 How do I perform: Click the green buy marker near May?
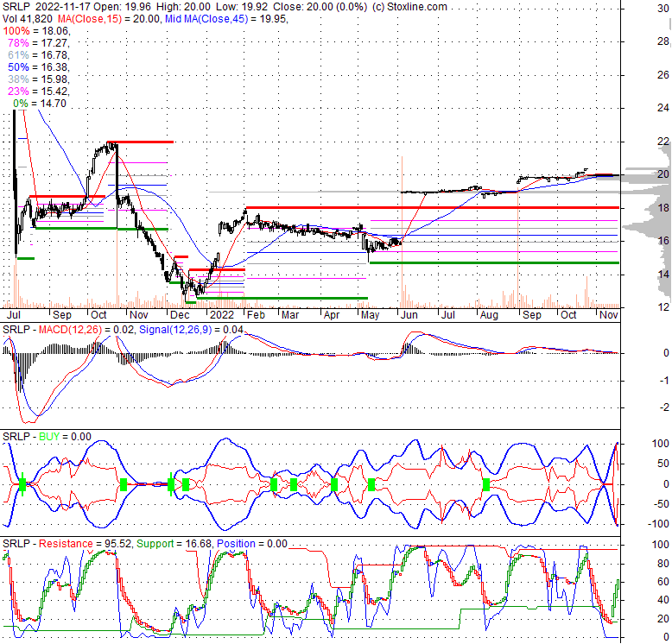pyautogui.click(x=371, y=484)
